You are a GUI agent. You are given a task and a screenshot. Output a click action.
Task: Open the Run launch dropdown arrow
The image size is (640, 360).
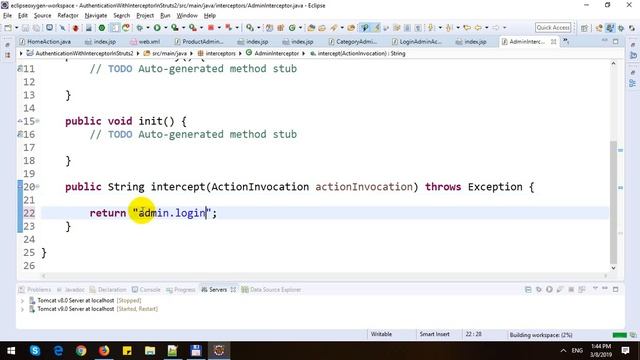click(x=165, y=28)
